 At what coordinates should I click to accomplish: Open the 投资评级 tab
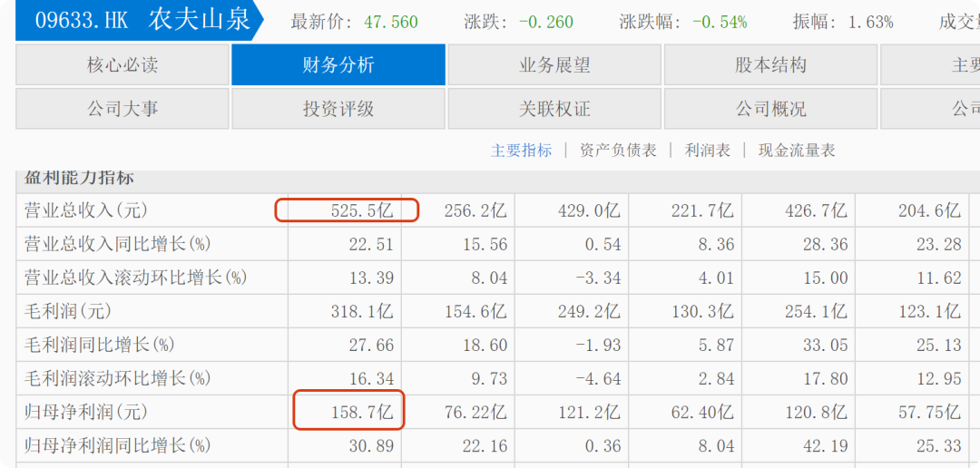[338, 109]
